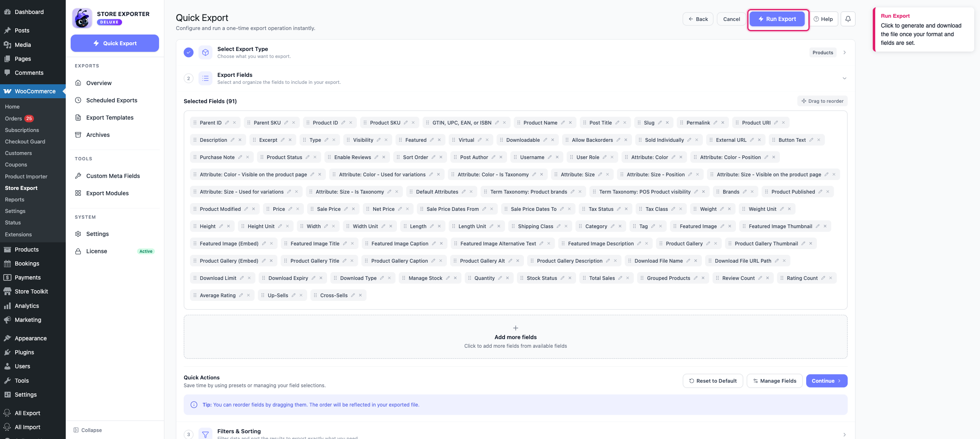Open the Help button

(823, 19)
